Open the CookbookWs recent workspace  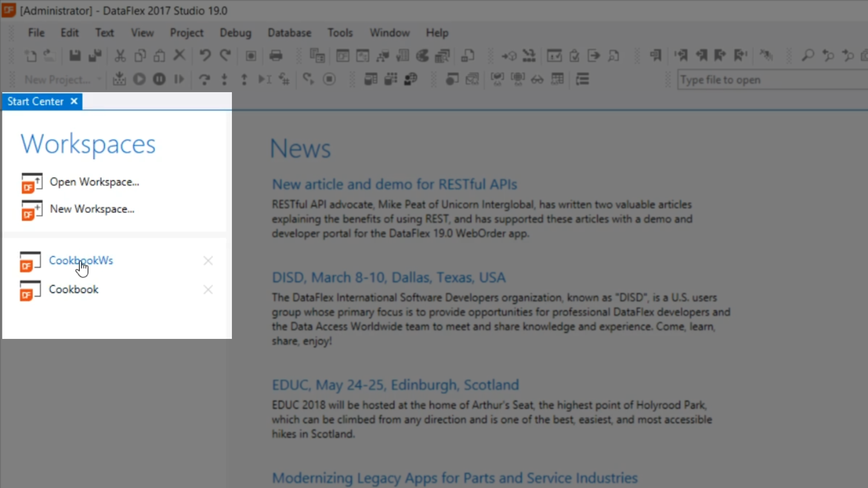coord(81,261)
